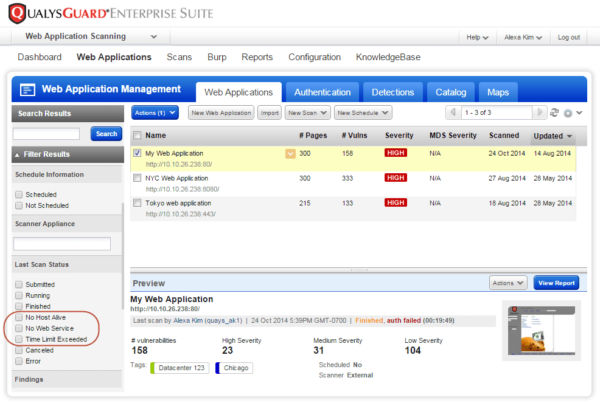This screenshot has width=600, height=403.
Task: Open the Reports menu
Action: coord(257,57)
